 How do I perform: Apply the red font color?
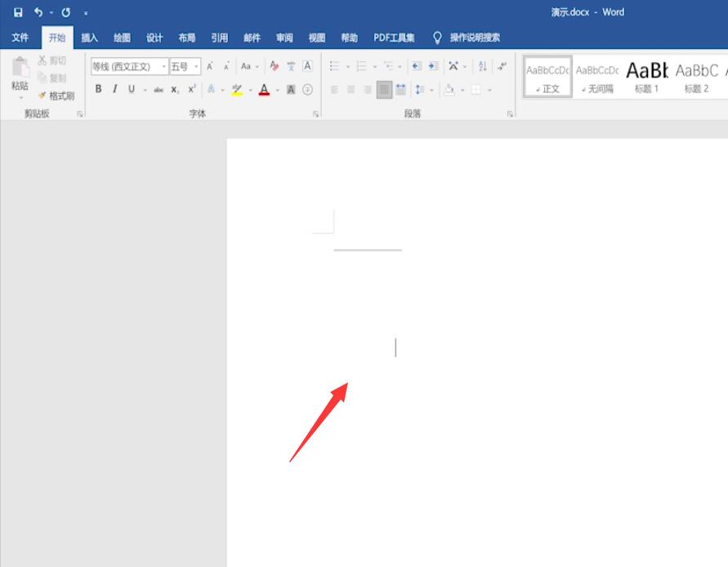[x=264, y=89]
